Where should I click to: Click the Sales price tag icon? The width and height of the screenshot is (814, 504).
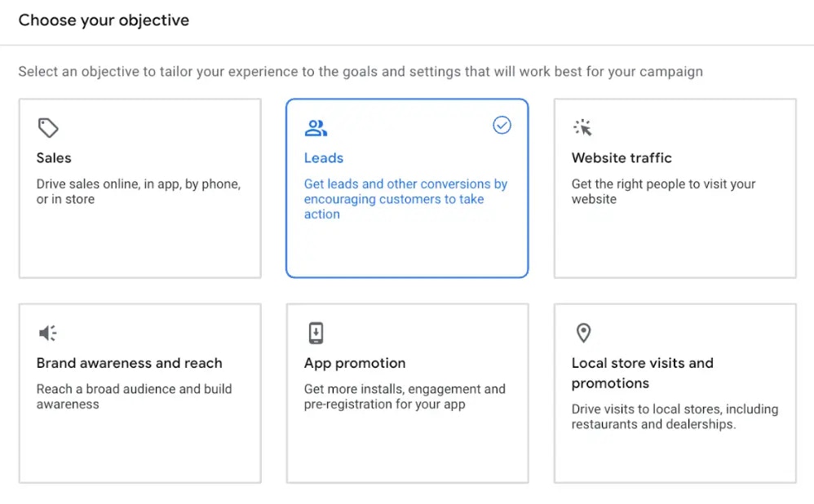point(48,128)
